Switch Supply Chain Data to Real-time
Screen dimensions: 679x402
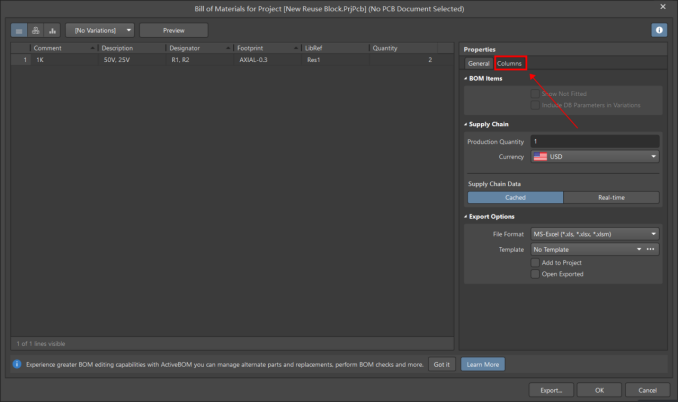[x=611, y=198]
